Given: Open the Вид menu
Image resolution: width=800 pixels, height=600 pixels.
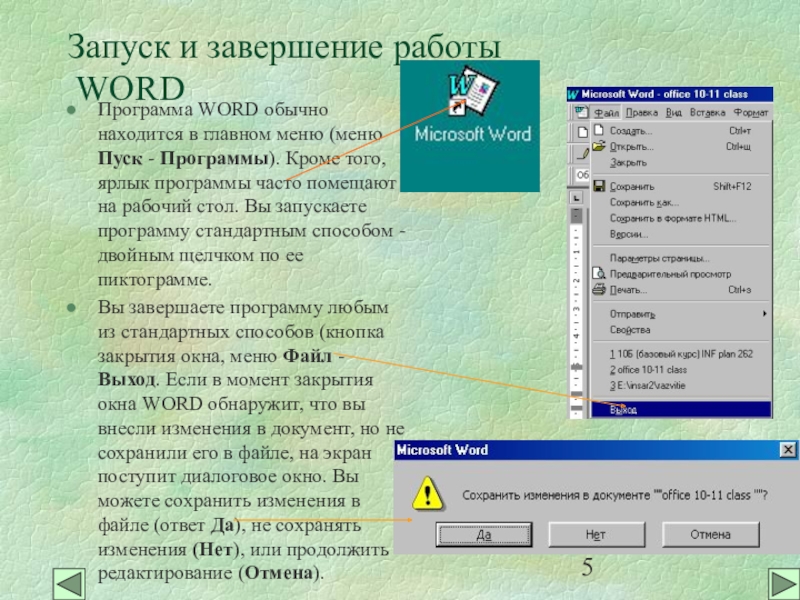Looking at the screenshot, I should point(673,113).
